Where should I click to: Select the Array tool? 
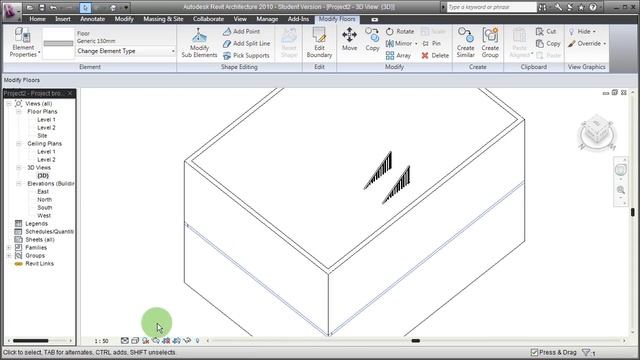tap(398, 56)
